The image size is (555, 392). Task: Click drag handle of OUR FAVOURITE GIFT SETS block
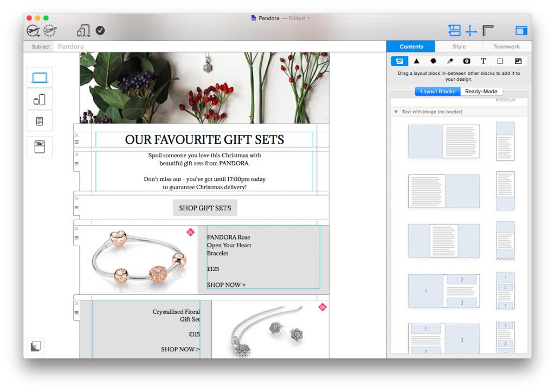[76, 142]
